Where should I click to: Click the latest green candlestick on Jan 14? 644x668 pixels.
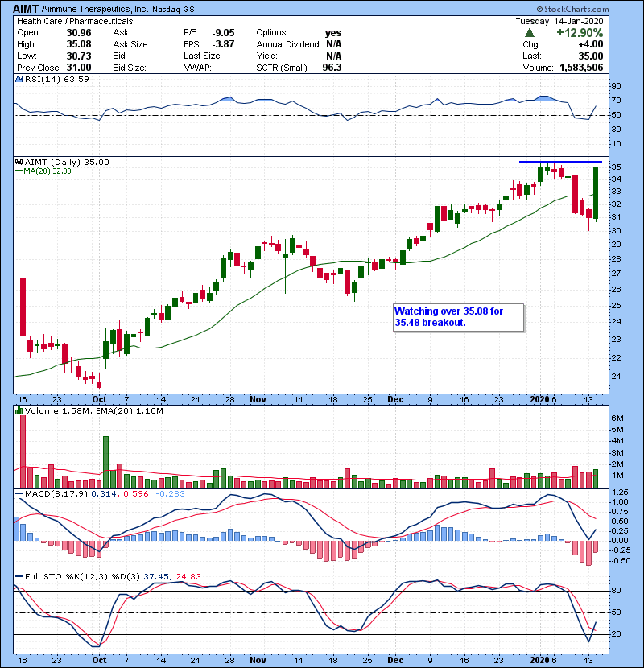click(596, 193)
